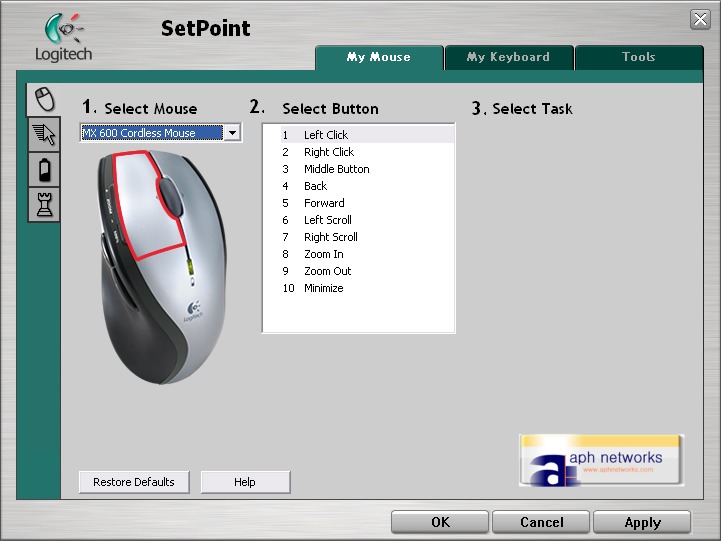Switch to the Tools tab
The width and height of the screenshot is (721, 541).
[x=638, y=57]
